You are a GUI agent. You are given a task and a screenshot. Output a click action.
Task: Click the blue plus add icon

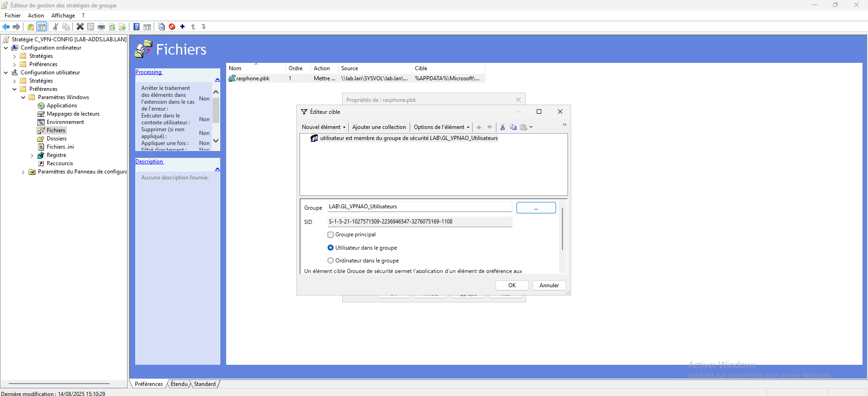(183, 27)
